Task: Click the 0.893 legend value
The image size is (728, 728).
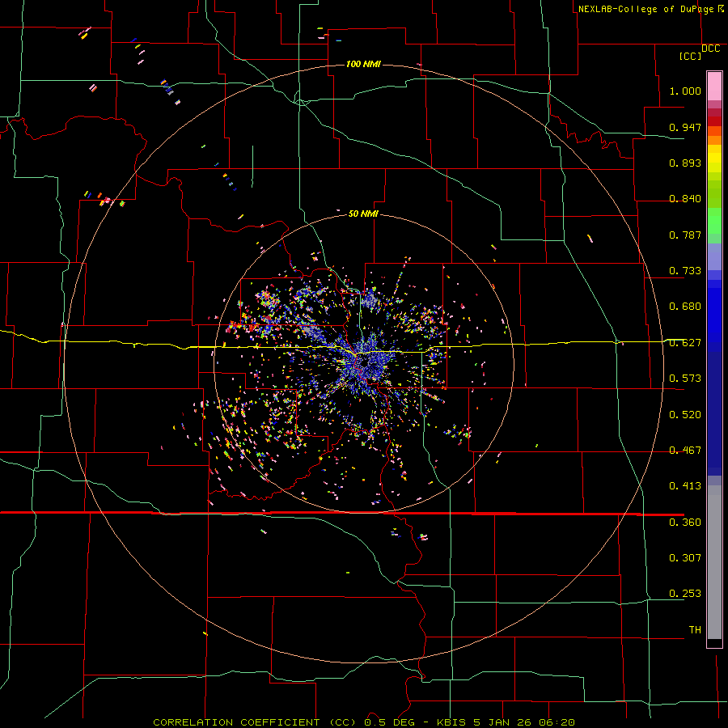Action: pos(685,163)
